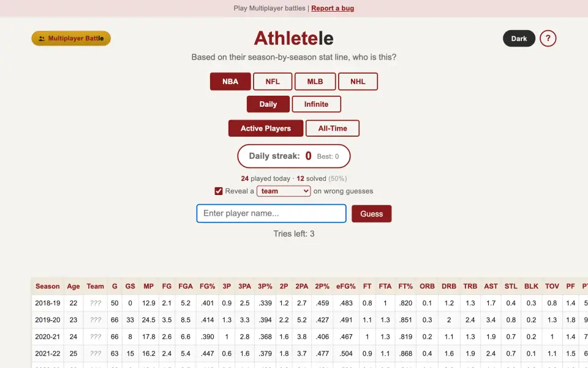Viewport: 588px width, 368px height.
Task: Click the Season column header
Action: [48, 286]
